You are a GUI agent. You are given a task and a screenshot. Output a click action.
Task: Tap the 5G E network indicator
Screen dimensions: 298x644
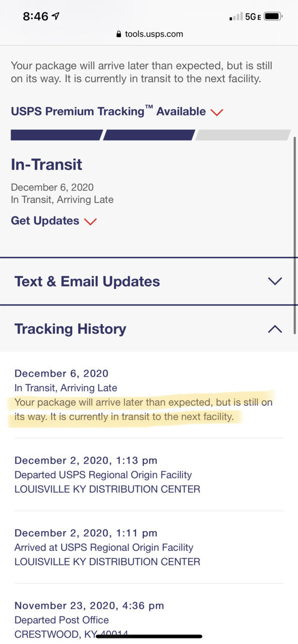(253, 17)
